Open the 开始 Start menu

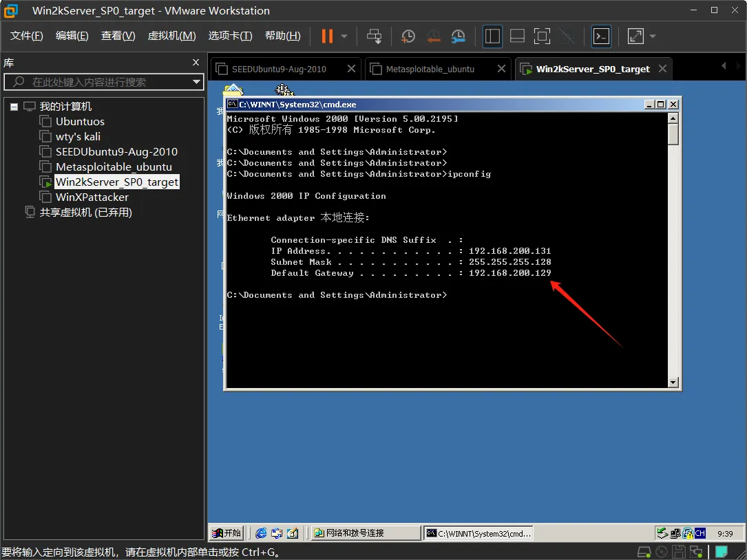[227, 533]
